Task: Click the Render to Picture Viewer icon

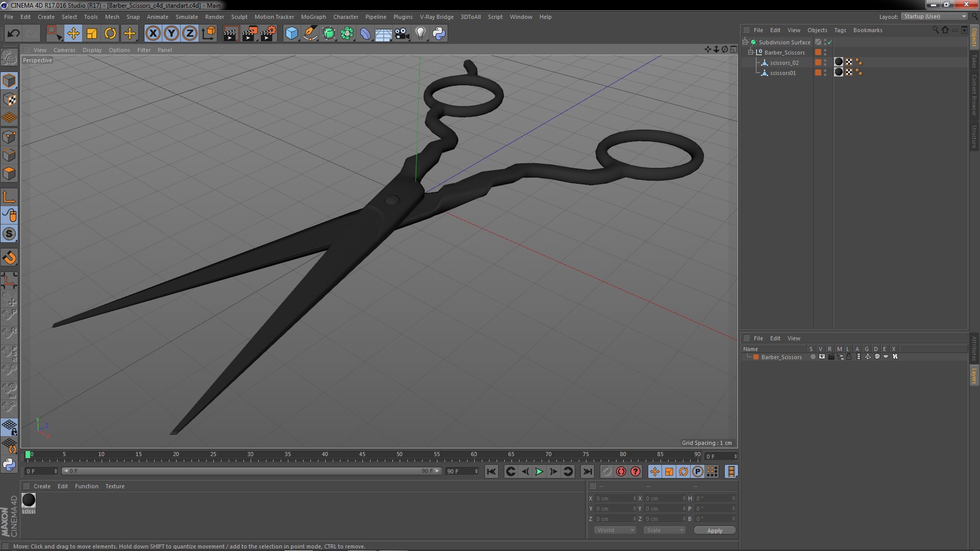Action: [250, 34]
